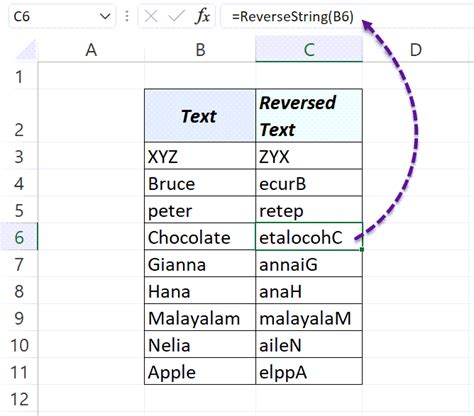Select cell containing Chocolate

[x=200, y=237]
